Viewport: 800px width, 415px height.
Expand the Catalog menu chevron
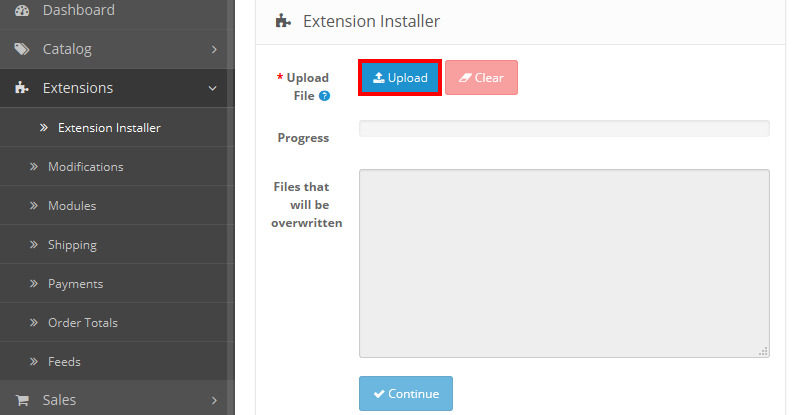point(214,49)
